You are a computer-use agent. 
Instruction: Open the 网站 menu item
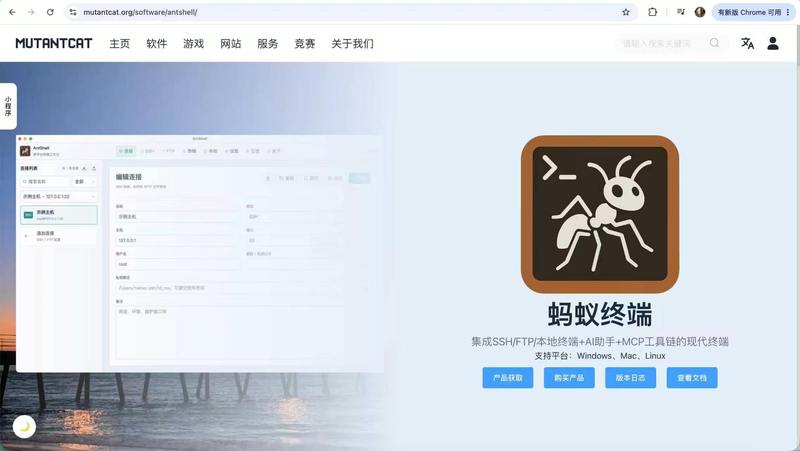(x=231, y=43)
